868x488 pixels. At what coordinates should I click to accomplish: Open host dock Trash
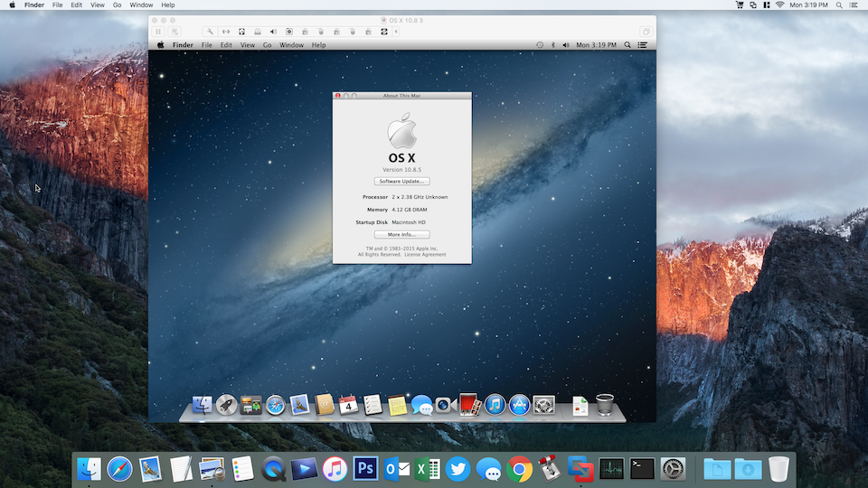(778, 469)
